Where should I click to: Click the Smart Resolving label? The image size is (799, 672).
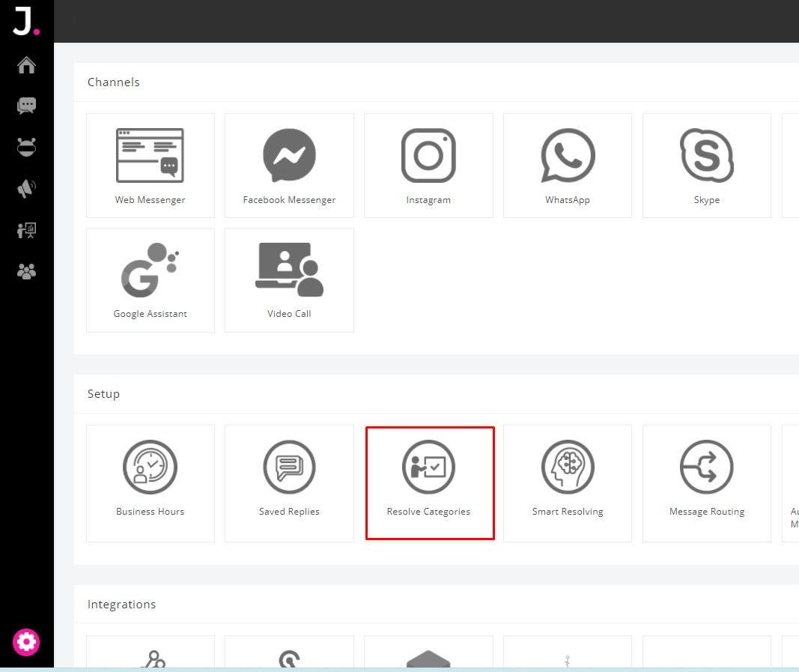[568, 512]
